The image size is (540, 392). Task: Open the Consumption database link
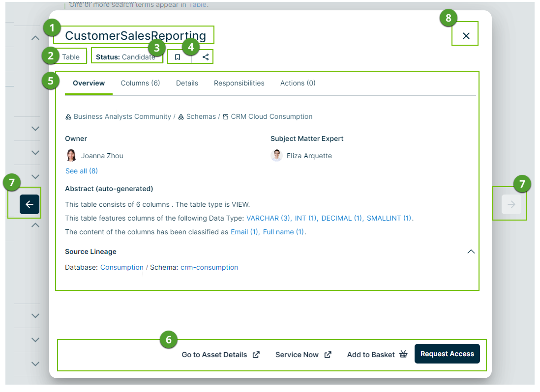(x=122, y=268)
